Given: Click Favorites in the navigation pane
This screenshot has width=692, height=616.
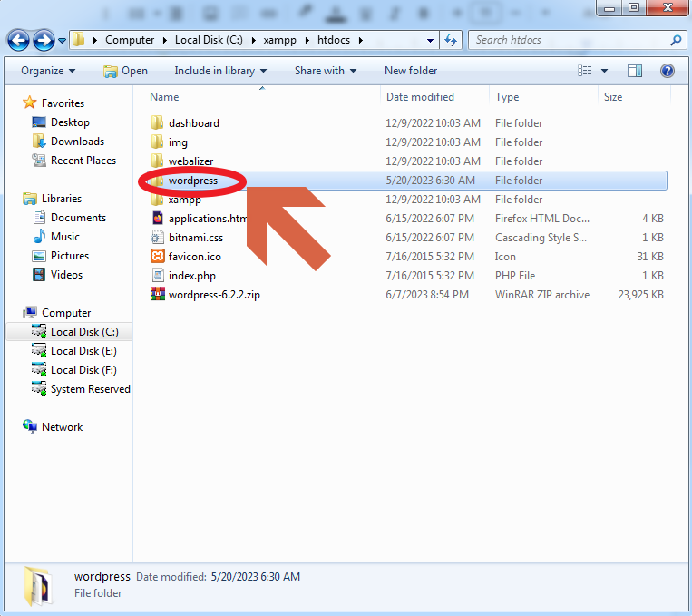Looking at the screenshot, I should tap(63, 103).
